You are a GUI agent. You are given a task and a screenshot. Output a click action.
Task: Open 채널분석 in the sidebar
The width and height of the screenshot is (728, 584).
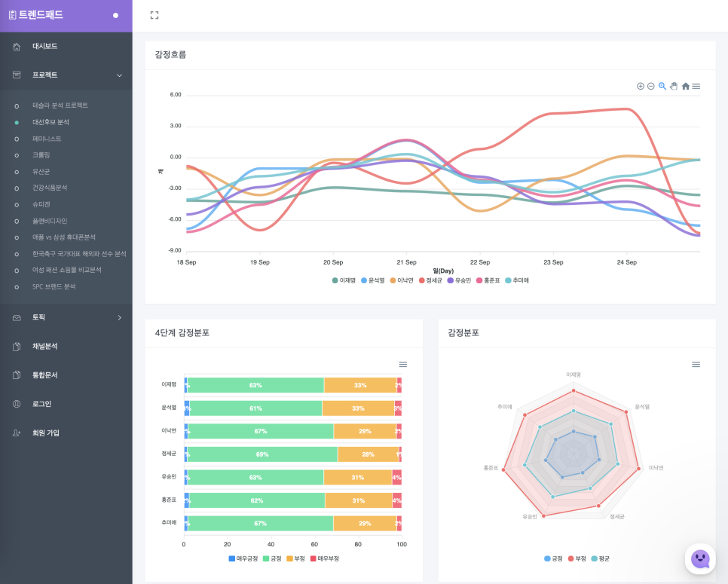point(44,347)
